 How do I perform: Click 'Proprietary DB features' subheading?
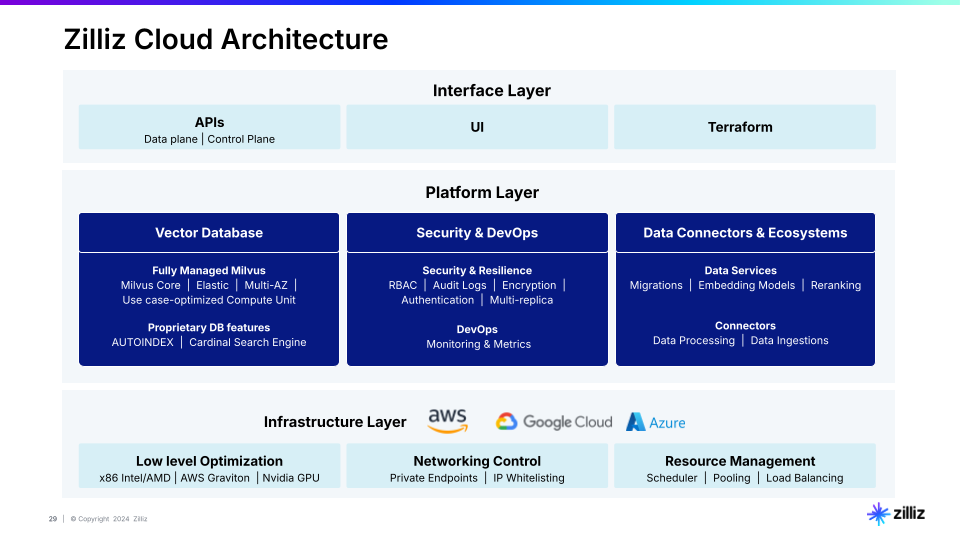pyautogui.click(x=209, y=328)
